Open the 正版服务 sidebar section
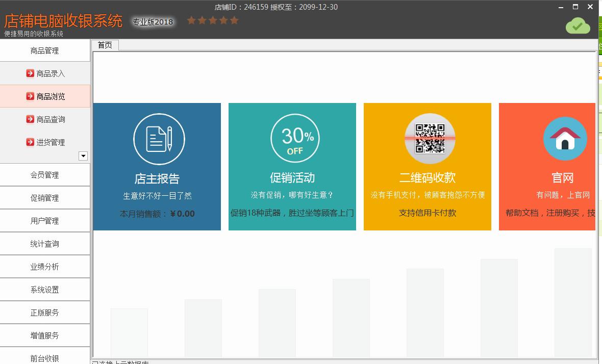602x364 pixels. coord(45,313)
